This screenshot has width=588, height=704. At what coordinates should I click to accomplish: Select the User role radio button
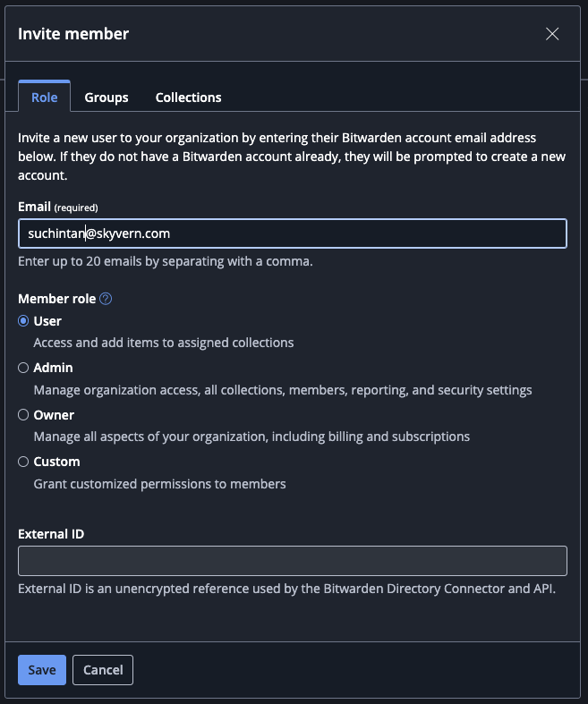click(23, 321)
